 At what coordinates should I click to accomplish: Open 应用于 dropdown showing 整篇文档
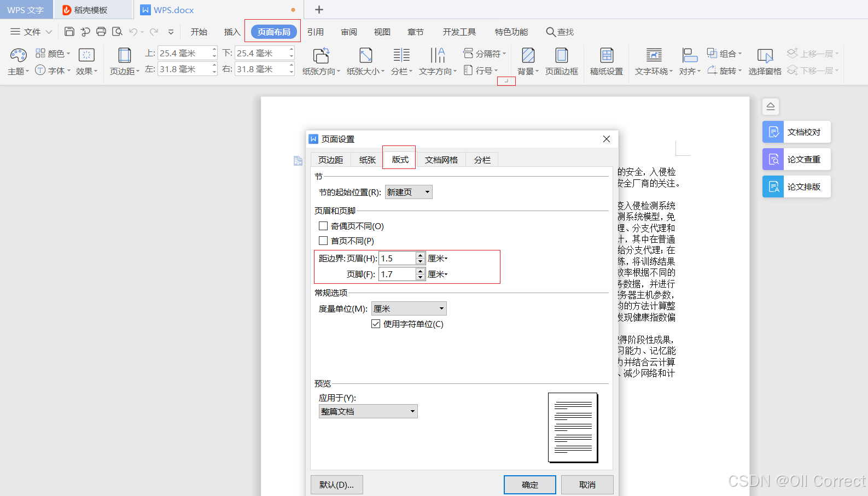point(368,411)
